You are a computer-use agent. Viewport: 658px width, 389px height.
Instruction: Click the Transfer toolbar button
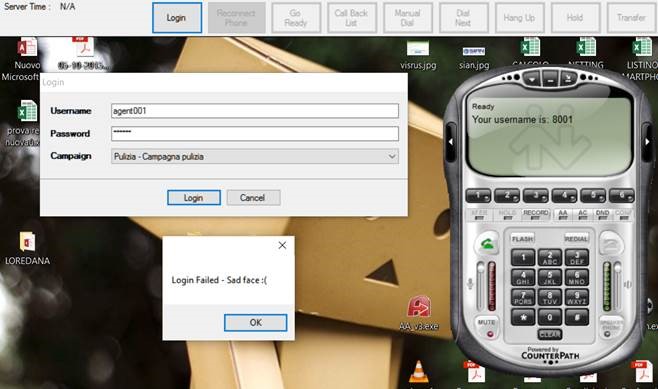631,18
